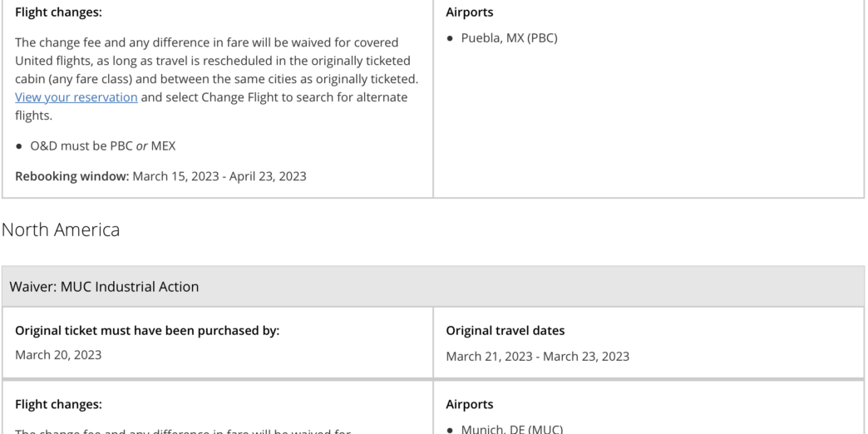Click Original ticket must have been purchased by label
This screenshot has width=868, height=434.
pyautogui.click(x=147, y=331)
